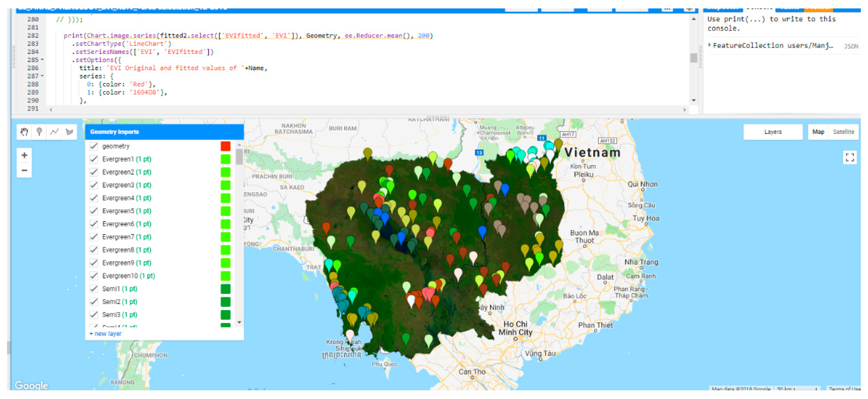
Task: Click JSON link in console output
Action: click(851, 46)
